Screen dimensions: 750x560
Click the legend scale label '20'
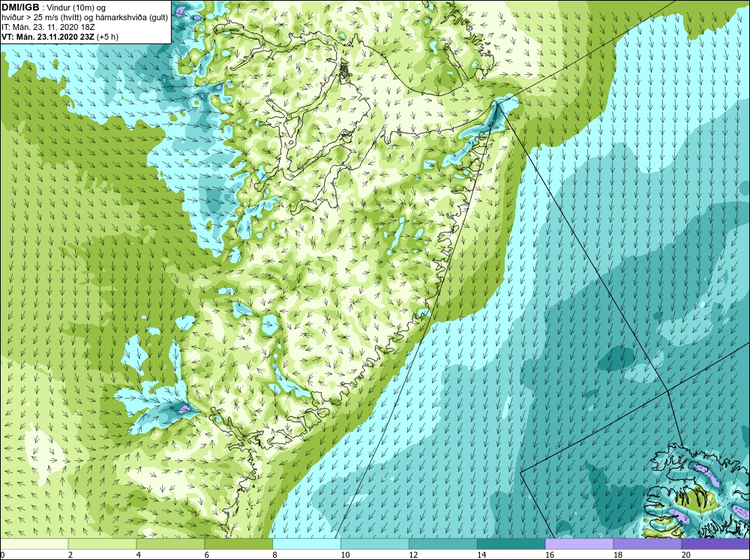coord(686,555)
